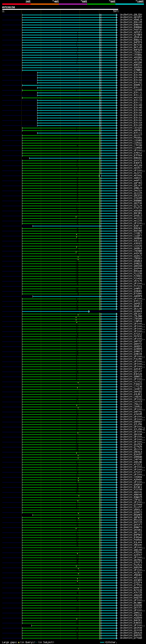146x644 pixels.
Task: Open hit UniRef100_Q9LSD0
Action: (x=131, y=15)
